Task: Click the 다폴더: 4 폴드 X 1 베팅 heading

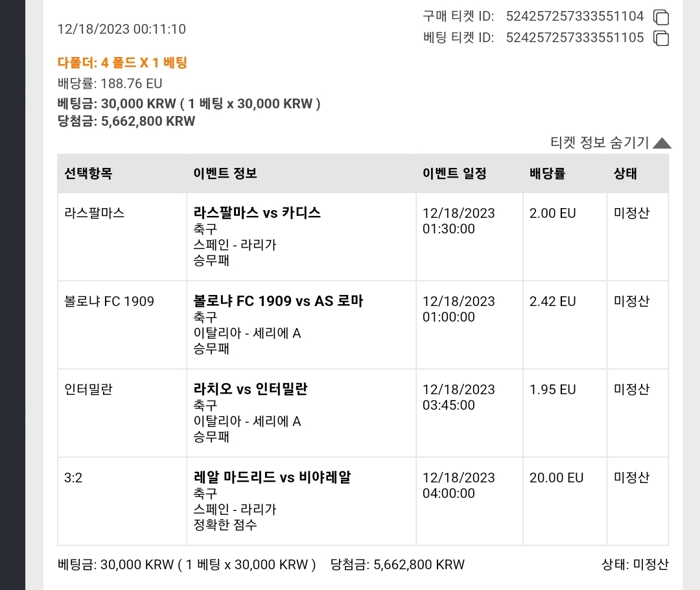Action: (x=122, y=62)
